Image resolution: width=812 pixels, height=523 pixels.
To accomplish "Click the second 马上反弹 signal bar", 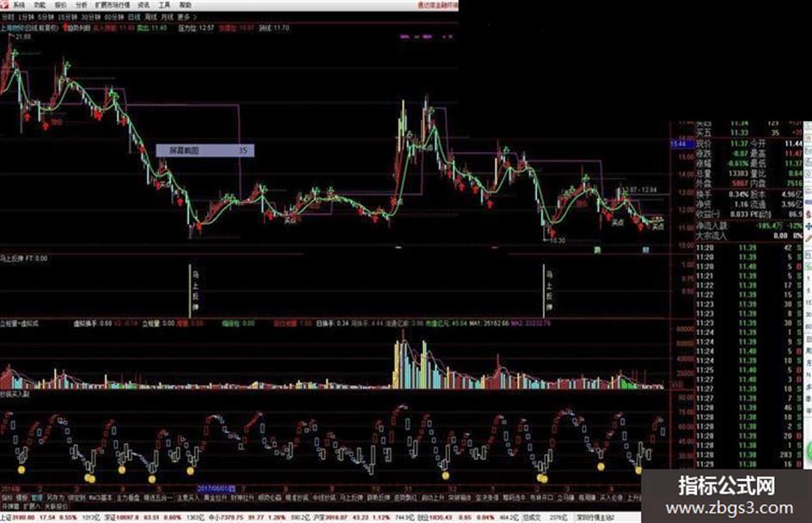I will click(x=544, y=290).
